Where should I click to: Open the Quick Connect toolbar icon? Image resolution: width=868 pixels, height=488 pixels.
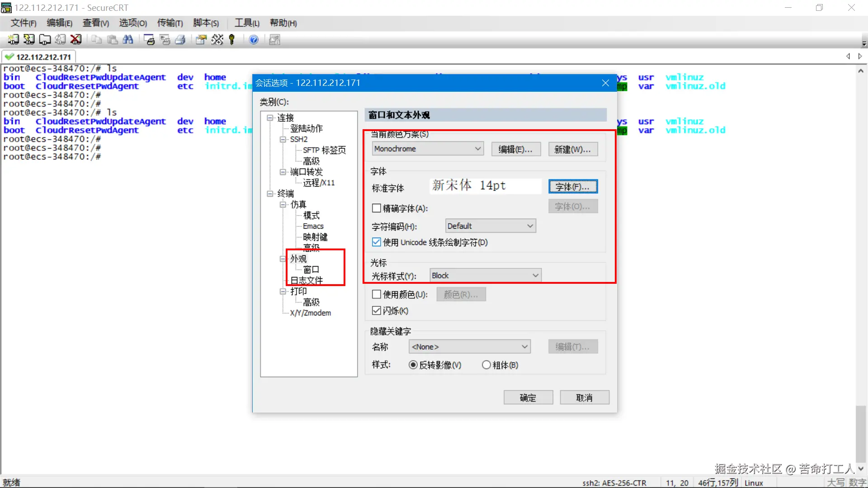point(28,40)
